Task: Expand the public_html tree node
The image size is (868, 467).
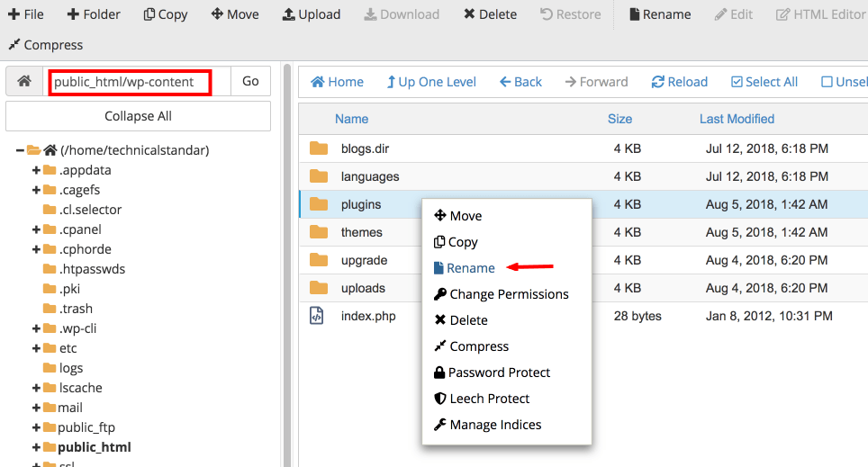Action: click(37, 447)
